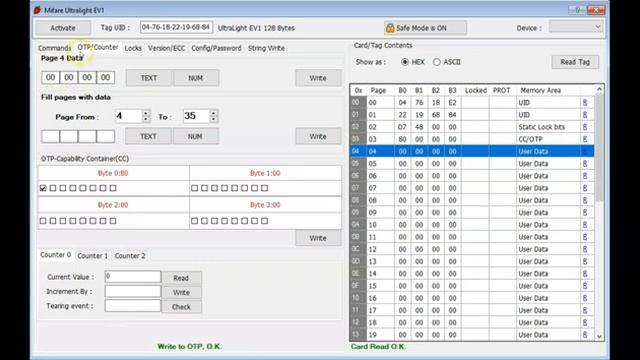Click the Read Tag button
The height and width of the screenshot is (360, 640).
click(575, 62)
